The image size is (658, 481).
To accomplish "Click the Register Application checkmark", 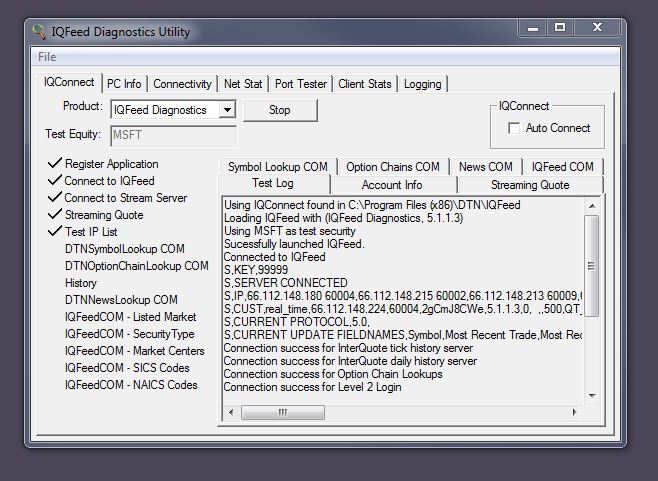I will [x=55, y=163].
